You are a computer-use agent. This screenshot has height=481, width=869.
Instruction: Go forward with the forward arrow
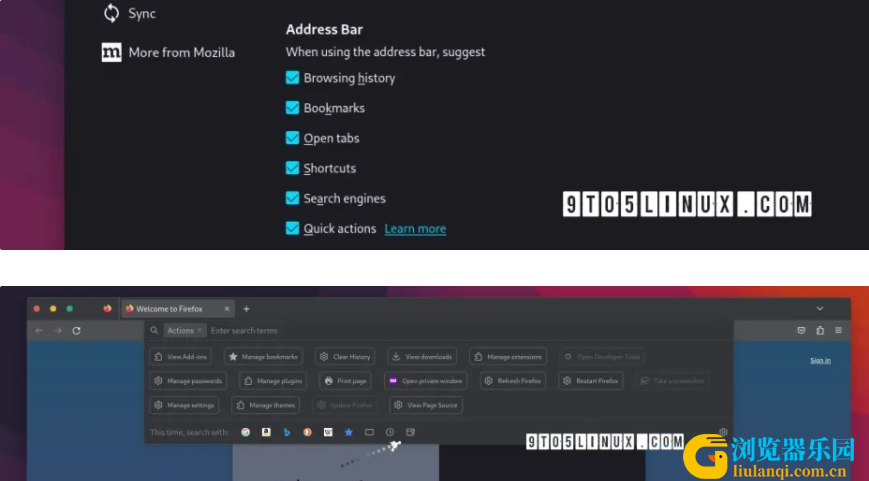tap(58, 331)
